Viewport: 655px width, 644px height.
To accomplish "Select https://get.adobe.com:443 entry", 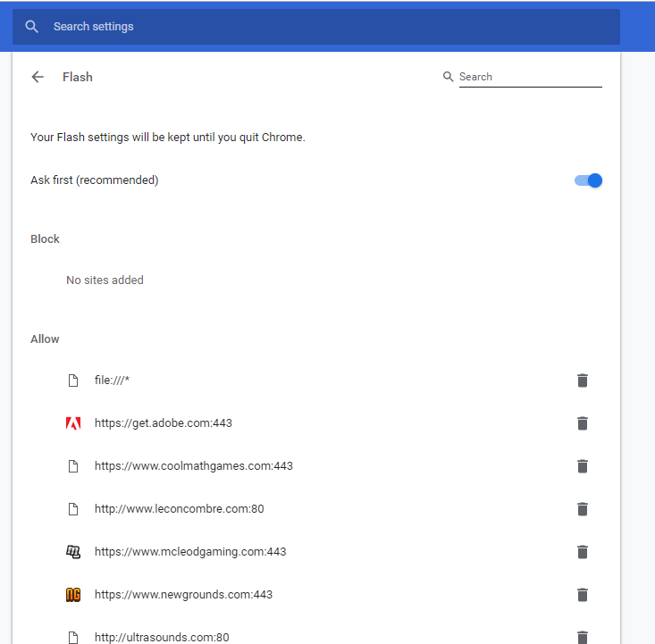I will point(164,423).
